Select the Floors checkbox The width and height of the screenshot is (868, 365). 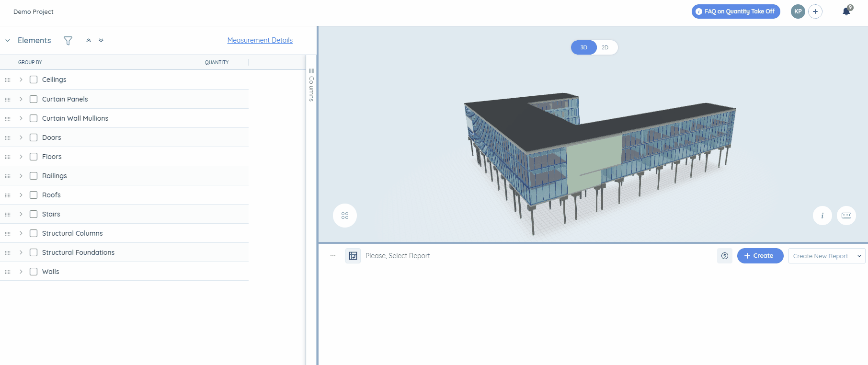(34, 157)
